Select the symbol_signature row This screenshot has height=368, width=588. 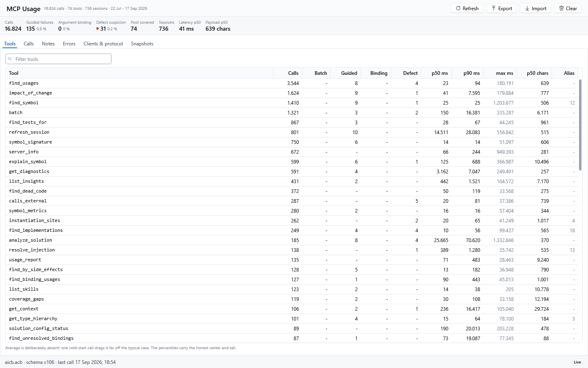292,142
